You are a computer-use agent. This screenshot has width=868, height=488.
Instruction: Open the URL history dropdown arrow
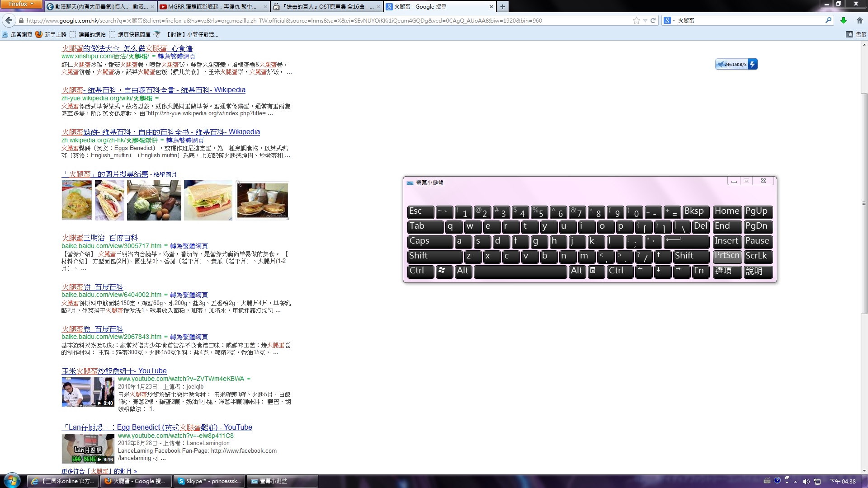645,20
